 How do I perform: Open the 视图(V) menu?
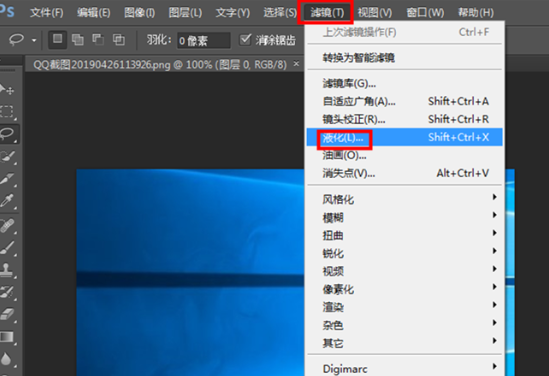(x=375, y=13)
